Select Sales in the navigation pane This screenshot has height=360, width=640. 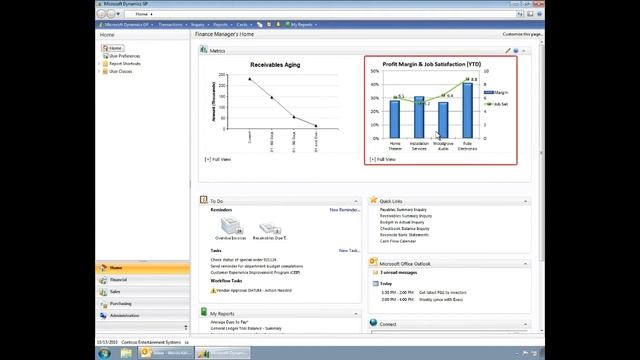pos(143,292)
